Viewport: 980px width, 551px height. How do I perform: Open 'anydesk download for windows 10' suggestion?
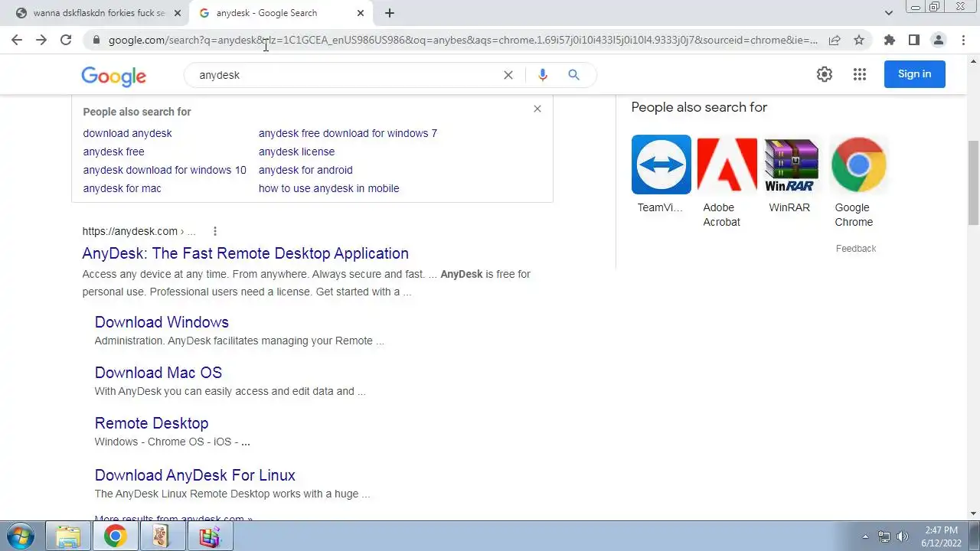[165, 170]
